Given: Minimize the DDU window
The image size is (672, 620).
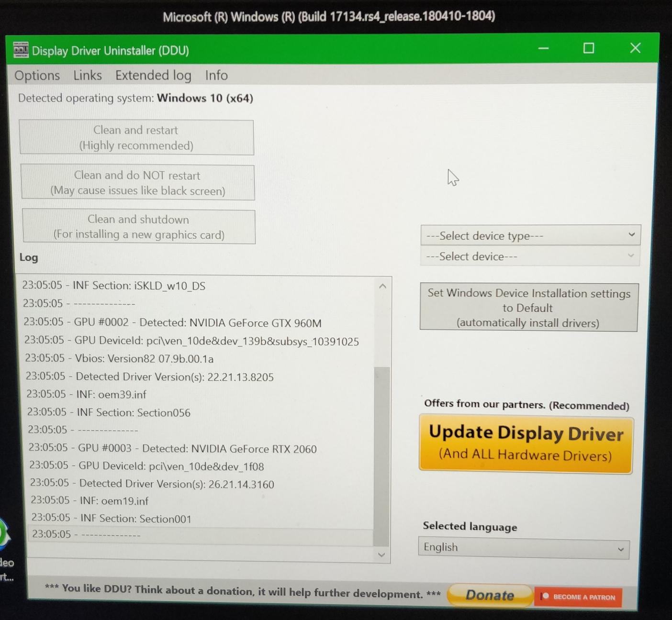Looking at the screenshot, I should [543, 48].
